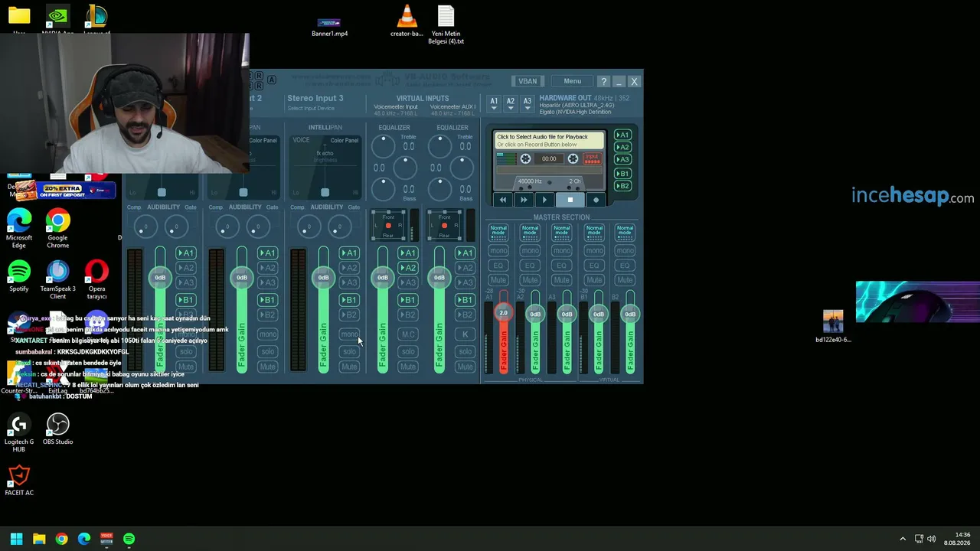Viewport: 980px width, 551px height.
Task: Select TeamSpeak 3 Client desktop shortcut
Action: 57,279
